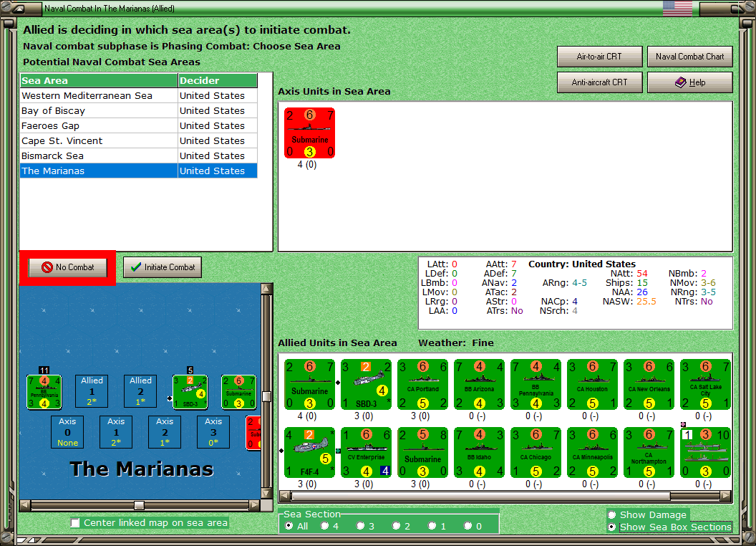Open the Anti-aircraft CRT chart
Viewport: 756px width, 546px height.
click(599, 82)
